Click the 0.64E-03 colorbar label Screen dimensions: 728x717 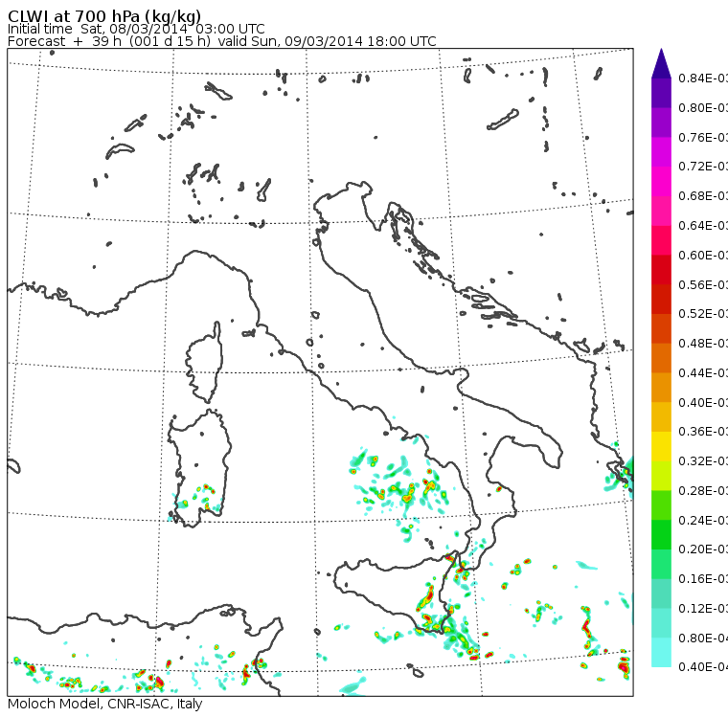click(703, 226)
